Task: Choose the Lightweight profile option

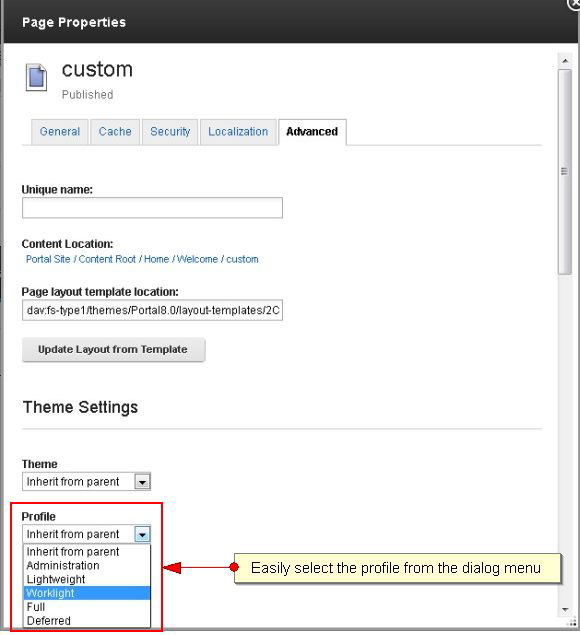Action: [x=87, y=580]
